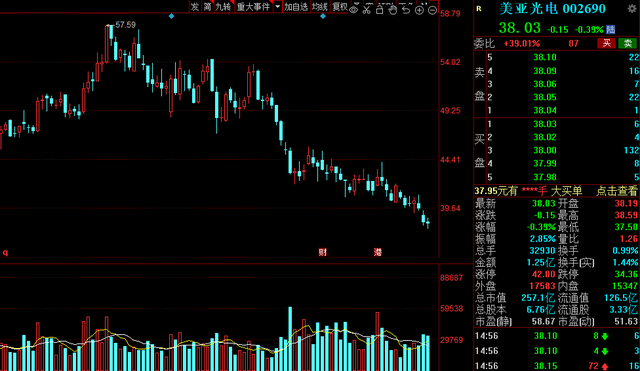The width and height of the screenshot is (640, 371).
Task: Open the 点击查看 link for large orders
Action: pos(617,191)
